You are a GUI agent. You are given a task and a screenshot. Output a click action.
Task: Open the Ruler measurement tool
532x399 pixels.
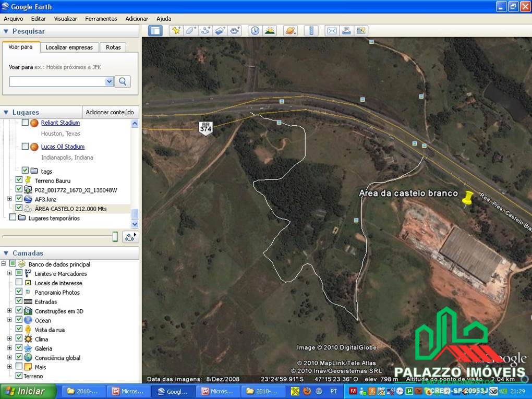(311, 31)
